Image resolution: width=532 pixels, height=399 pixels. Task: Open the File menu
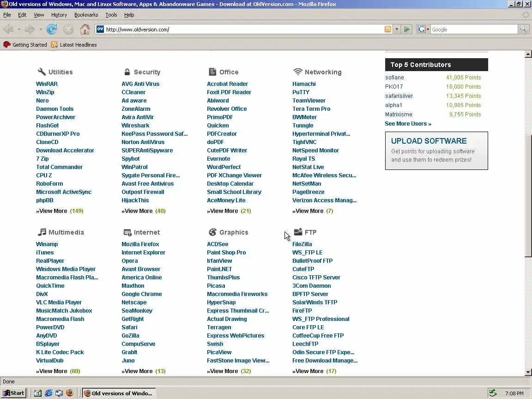7,15
